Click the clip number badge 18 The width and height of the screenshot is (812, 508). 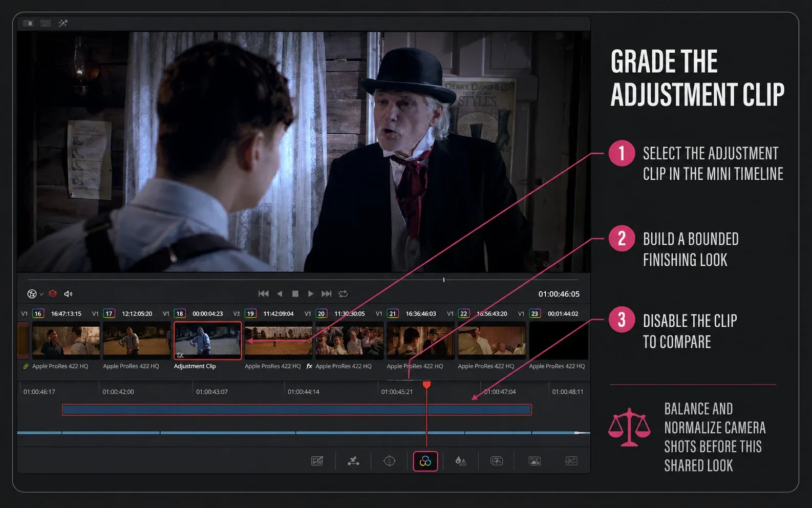pyautogui.click(x=180, y=313)
